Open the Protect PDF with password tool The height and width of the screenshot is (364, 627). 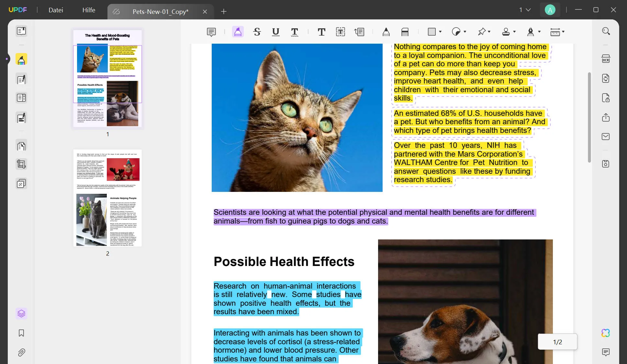pyautogui.click(x=606, y=98)
